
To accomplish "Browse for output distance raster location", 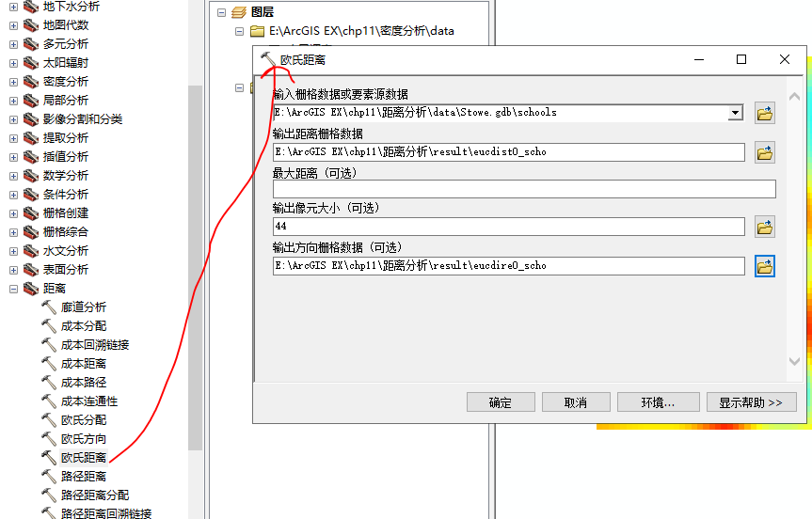I will click(x=764, y=152).
